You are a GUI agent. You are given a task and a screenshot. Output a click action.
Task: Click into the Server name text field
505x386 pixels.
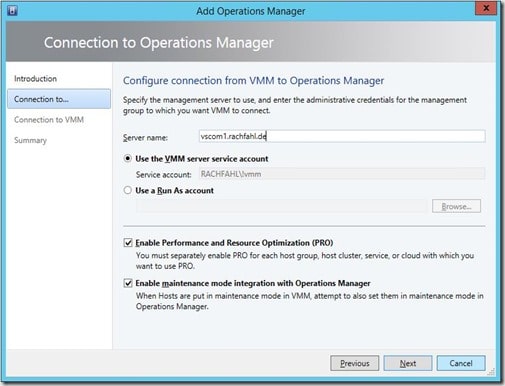[x=342, y=136]
